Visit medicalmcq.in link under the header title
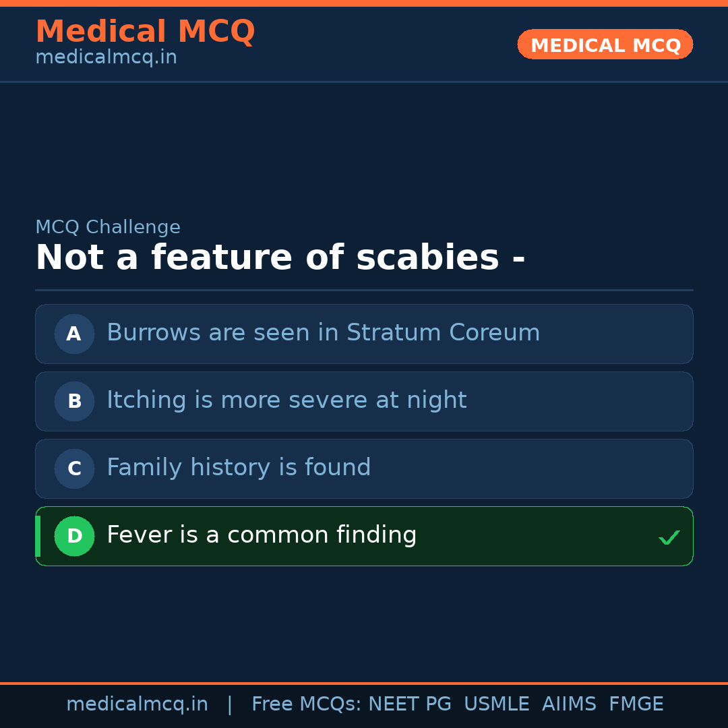This screenshot has height=728, width=728. pos(106,58)
